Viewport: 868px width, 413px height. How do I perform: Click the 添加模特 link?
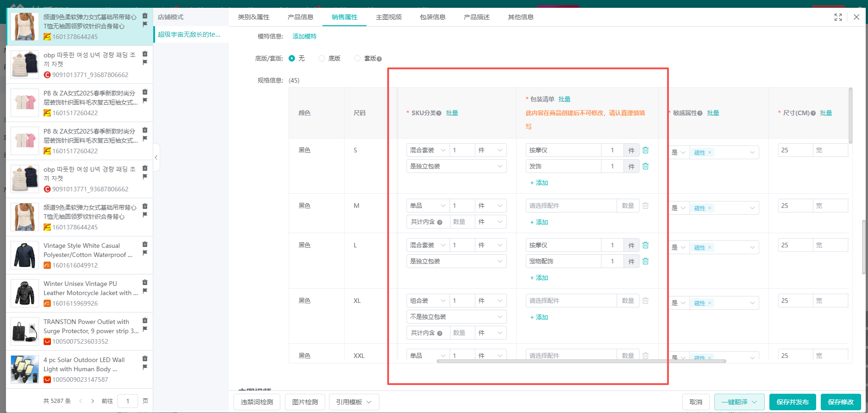[304, 36]
